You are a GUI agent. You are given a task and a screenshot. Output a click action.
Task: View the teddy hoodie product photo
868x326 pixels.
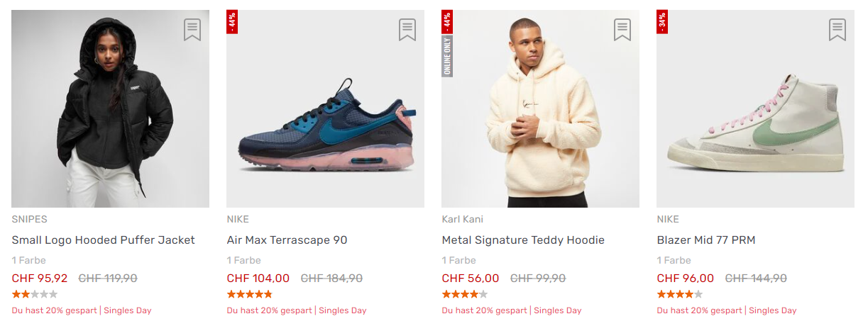[540, 113]
